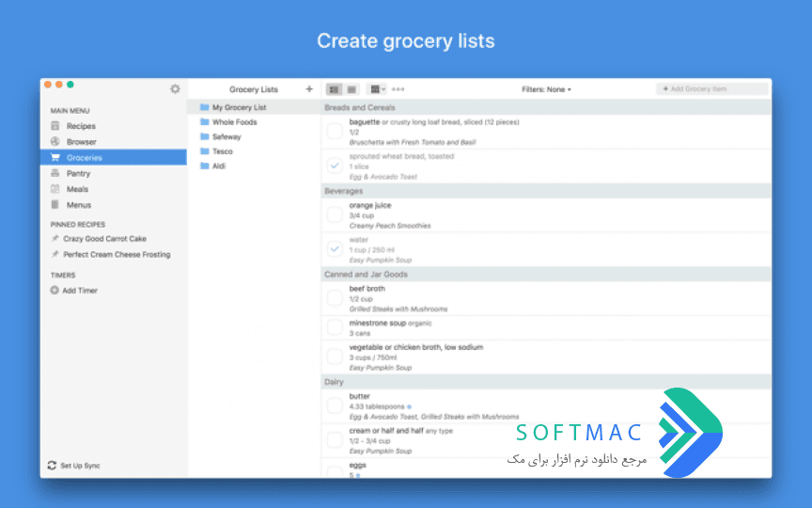Click the Browser globe icon

point(55,141)
